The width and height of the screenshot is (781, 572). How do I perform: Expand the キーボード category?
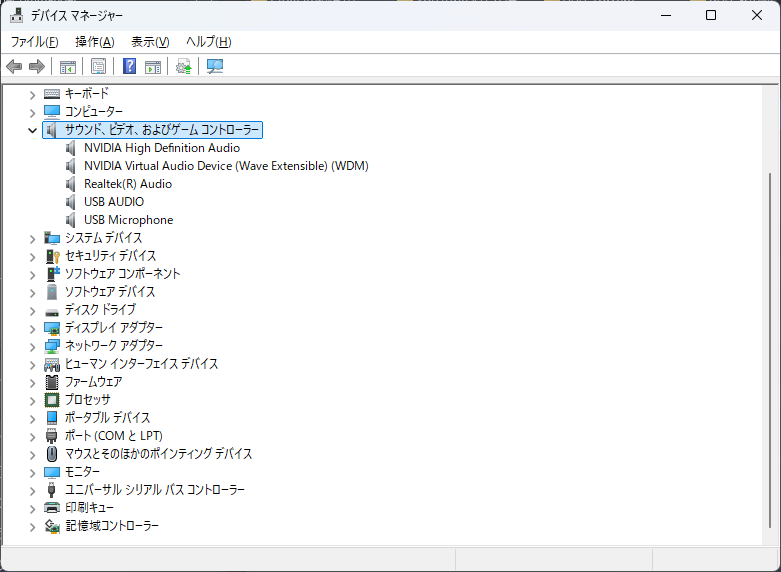pos(33,94)
